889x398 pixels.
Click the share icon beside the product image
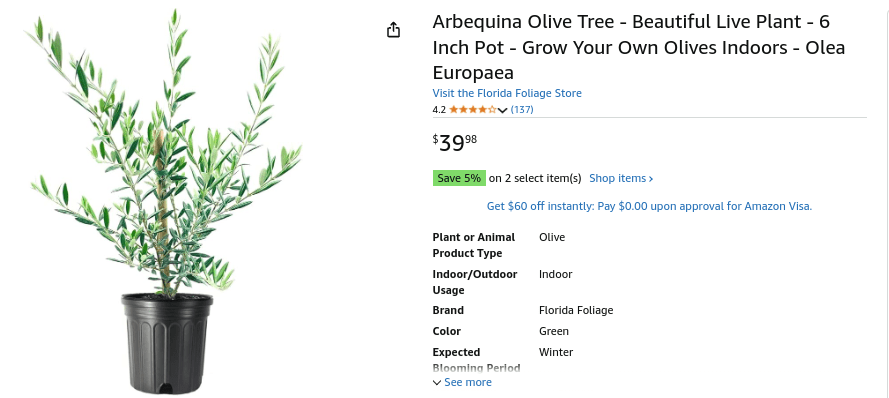[393, 30]
